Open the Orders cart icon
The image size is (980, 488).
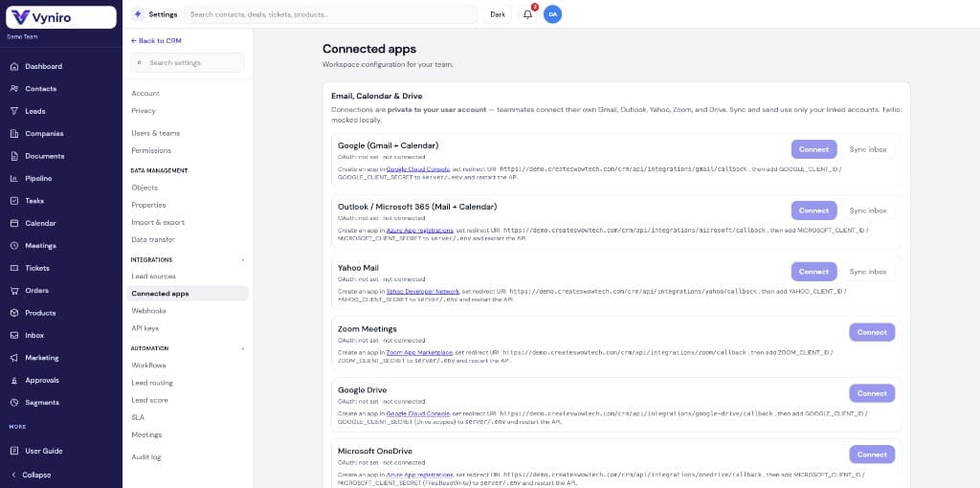[14, 291]
